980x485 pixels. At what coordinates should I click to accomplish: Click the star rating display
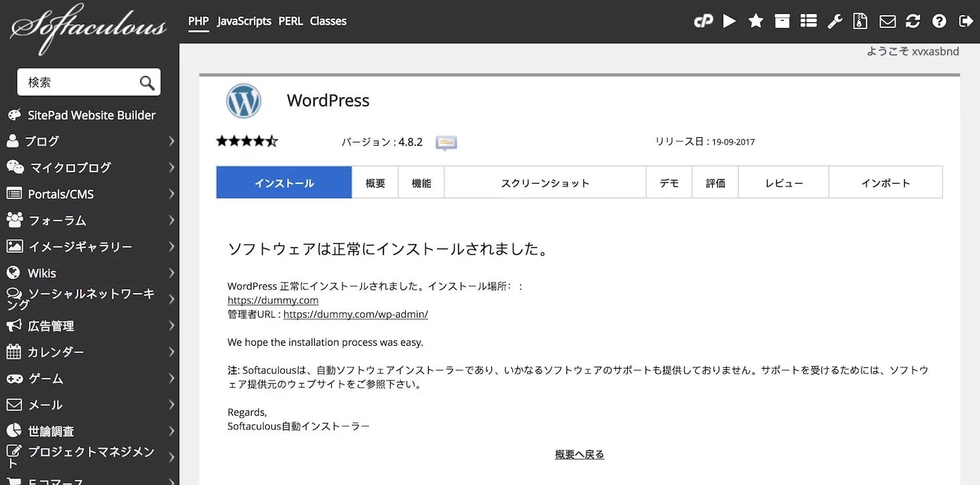pos(247,141)
